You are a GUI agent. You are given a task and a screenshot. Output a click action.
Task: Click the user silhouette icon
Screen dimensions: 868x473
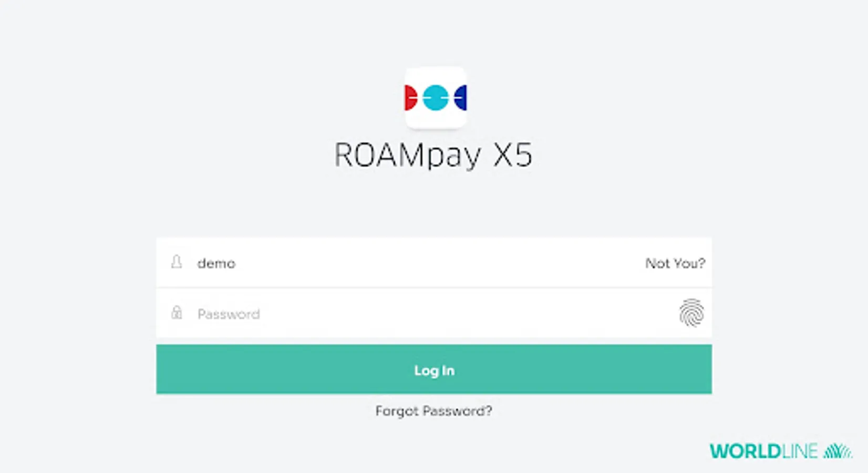(x=177, y=262)
